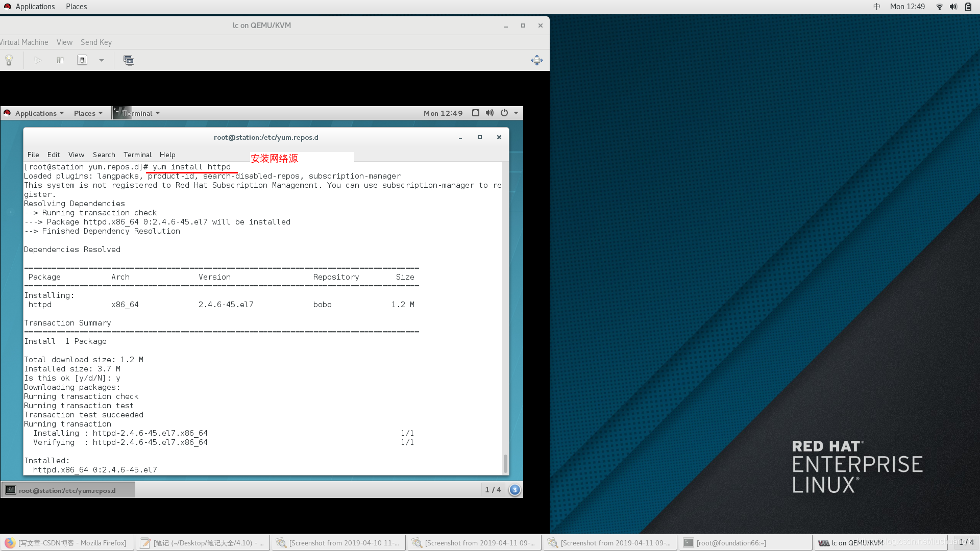The image size is (980, 551).
Task: Minimize the terminal window
Action: point(460,137)
